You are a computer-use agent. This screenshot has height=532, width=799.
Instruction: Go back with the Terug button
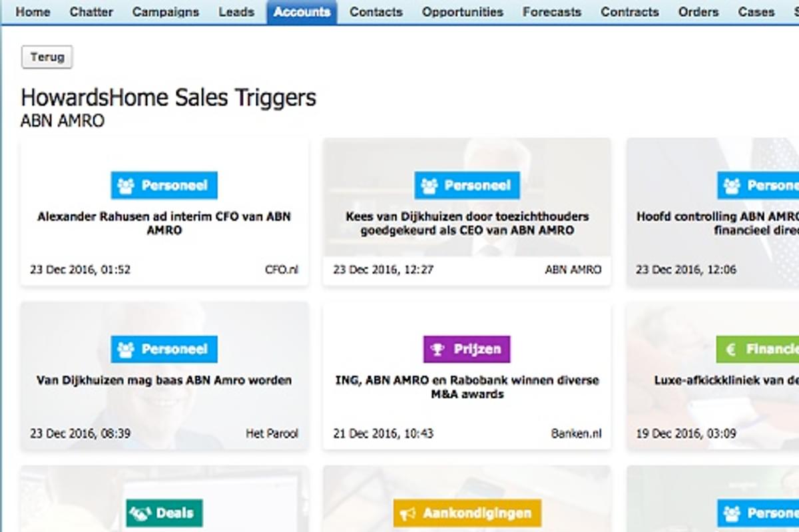(x=47, y=57)
